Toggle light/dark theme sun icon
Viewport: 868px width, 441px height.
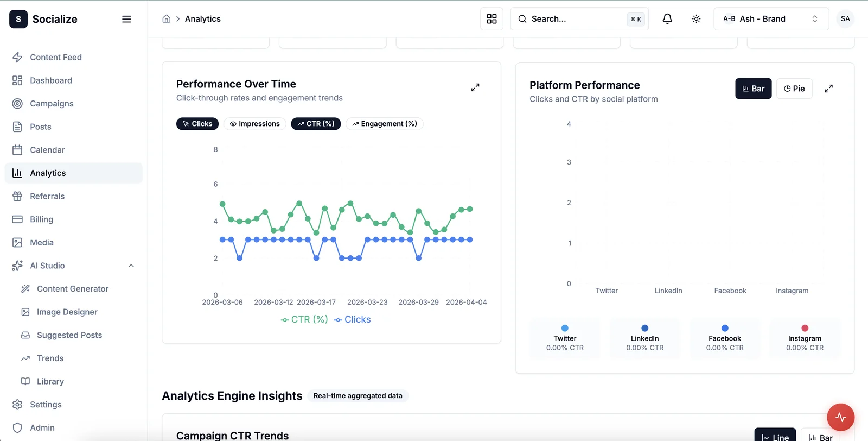pos(696,19)
